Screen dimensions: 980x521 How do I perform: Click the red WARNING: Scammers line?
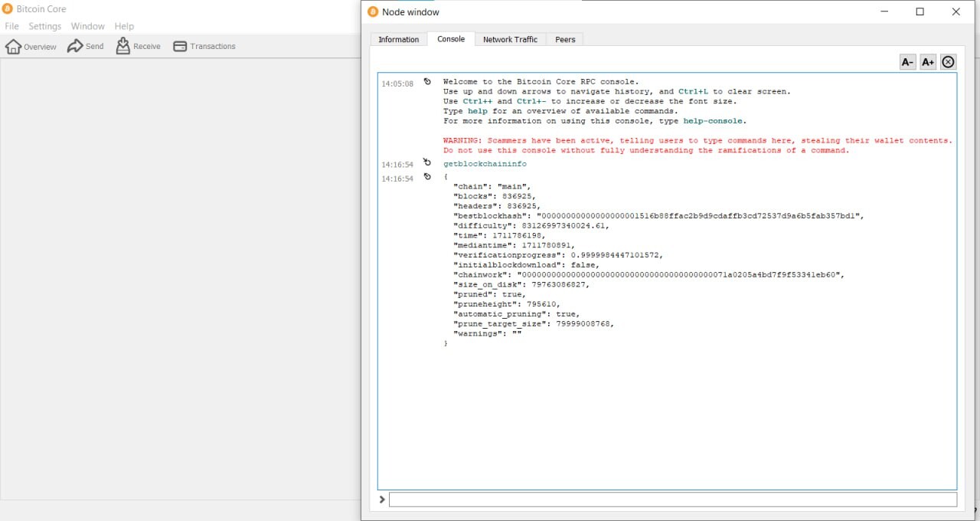[697, 141]
